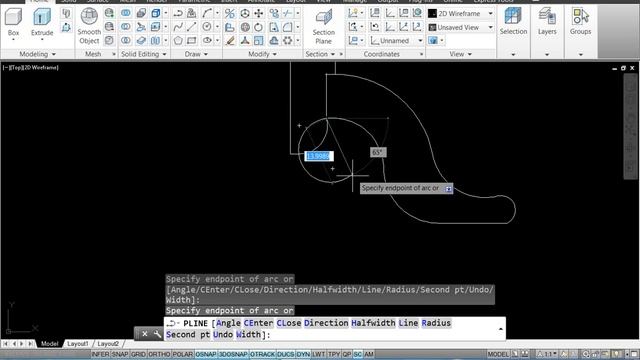Switch to the Layout2 tab
Viewport: 640px width, 360px height.
point(108,344)
